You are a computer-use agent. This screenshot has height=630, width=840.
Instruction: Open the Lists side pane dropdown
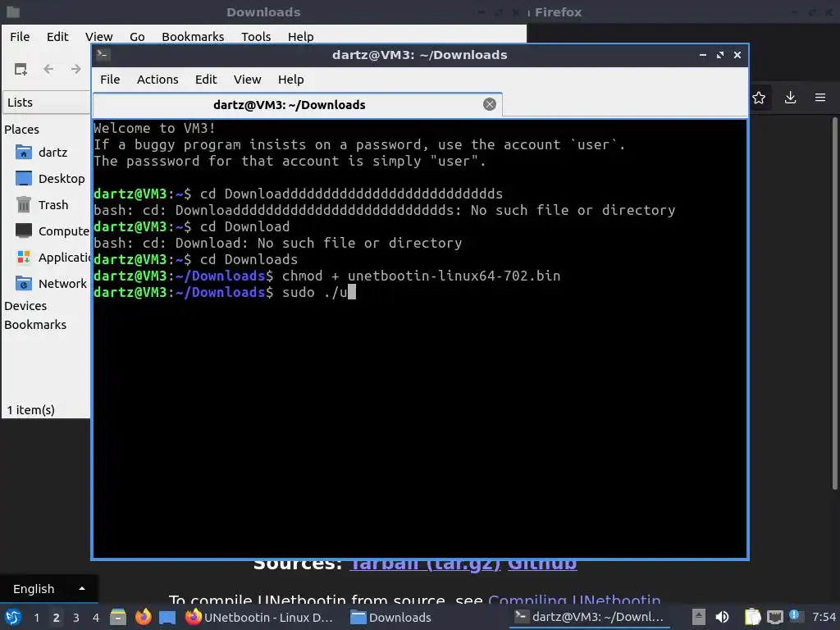coord(47,103)
